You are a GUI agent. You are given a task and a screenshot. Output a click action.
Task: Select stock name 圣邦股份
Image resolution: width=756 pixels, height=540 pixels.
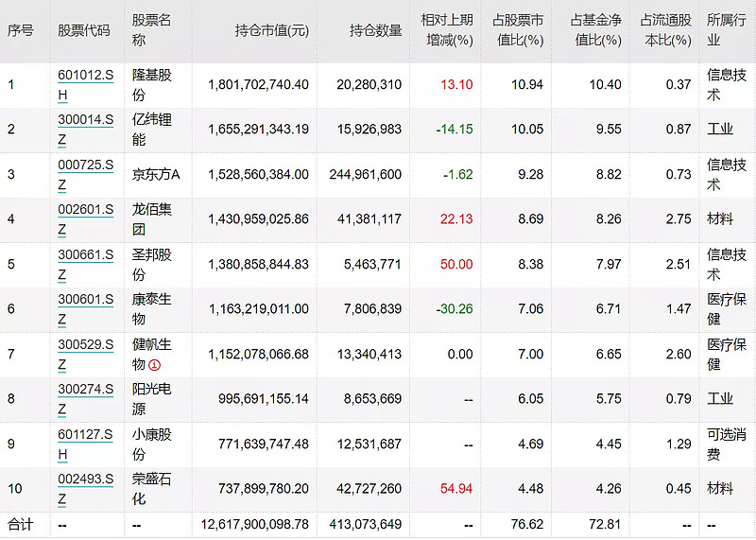coord(151,265)
